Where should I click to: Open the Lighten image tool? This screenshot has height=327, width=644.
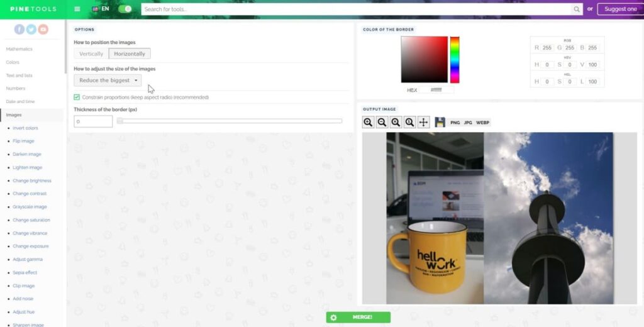(27, 167)
